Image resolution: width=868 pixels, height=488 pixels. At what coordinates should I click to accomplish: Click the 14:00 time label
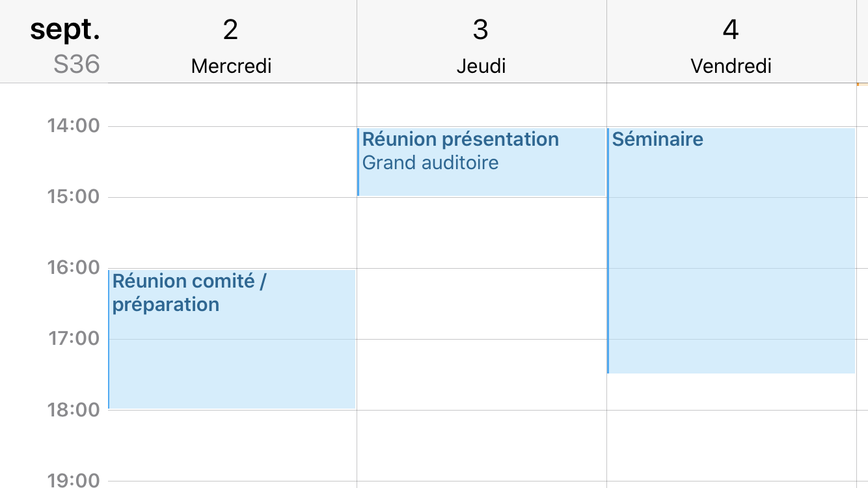tap(74, 125)
